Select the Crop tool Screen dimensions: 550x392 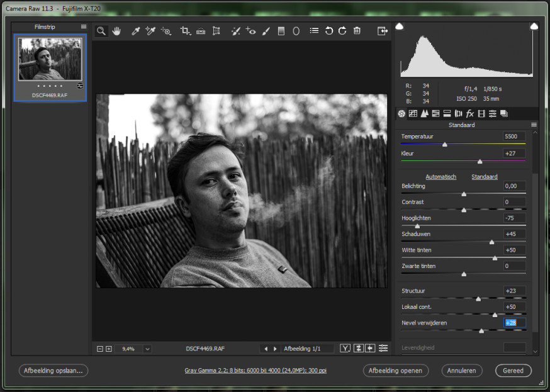coord(185,31)
